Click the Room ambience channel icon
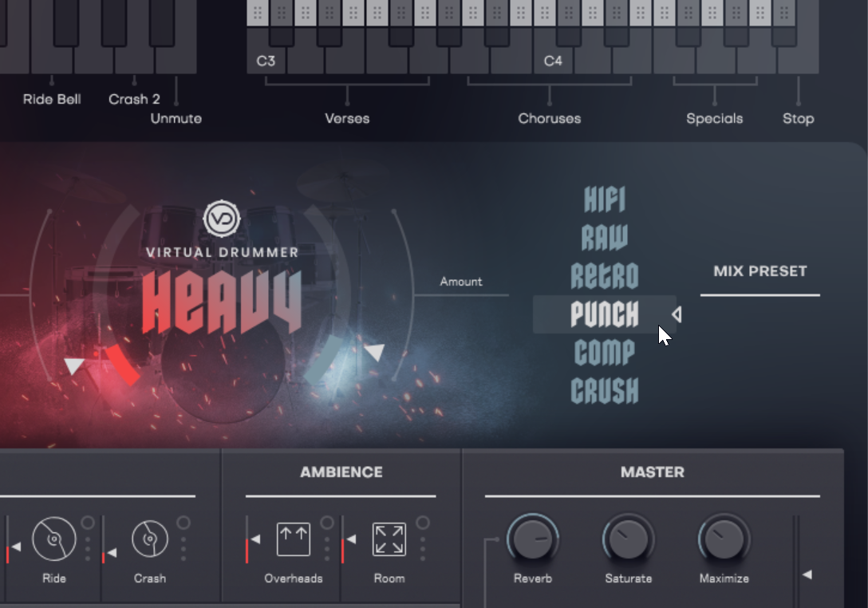Screen dimensions: 868x608 point(389,539)
